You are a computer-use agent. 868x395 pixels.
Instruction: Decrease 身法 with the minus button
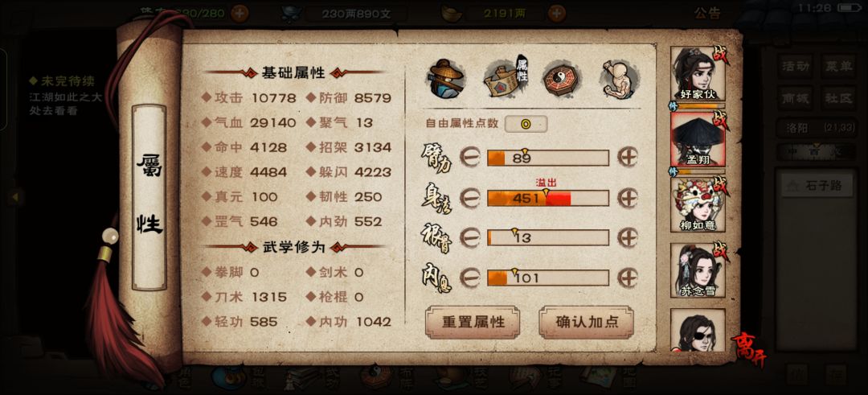pos(470,198)
